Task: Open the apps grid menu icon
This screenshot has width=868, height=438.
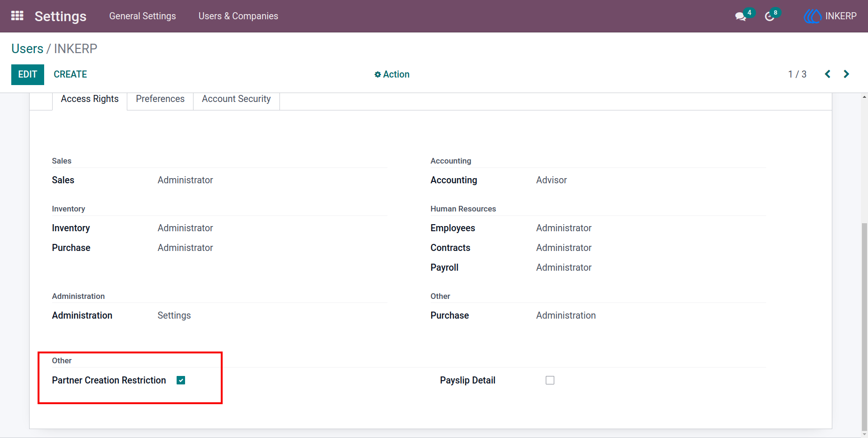Action: (x=17, y=16)
